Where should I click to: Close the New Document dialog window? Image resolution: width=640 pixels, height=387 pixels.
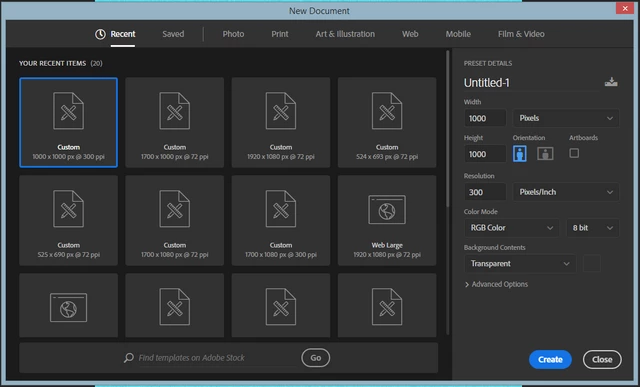pos(625,8)
